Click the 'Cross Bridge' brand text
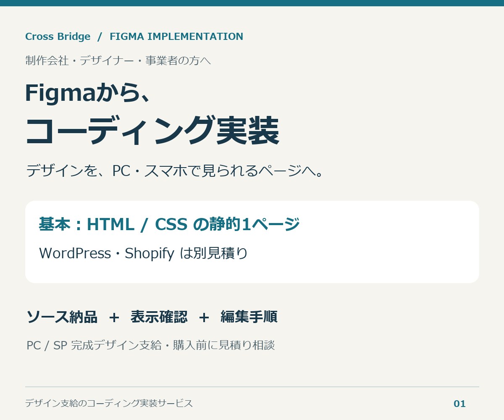This screenshot has height=420, width=504. [x=58, y=37]
